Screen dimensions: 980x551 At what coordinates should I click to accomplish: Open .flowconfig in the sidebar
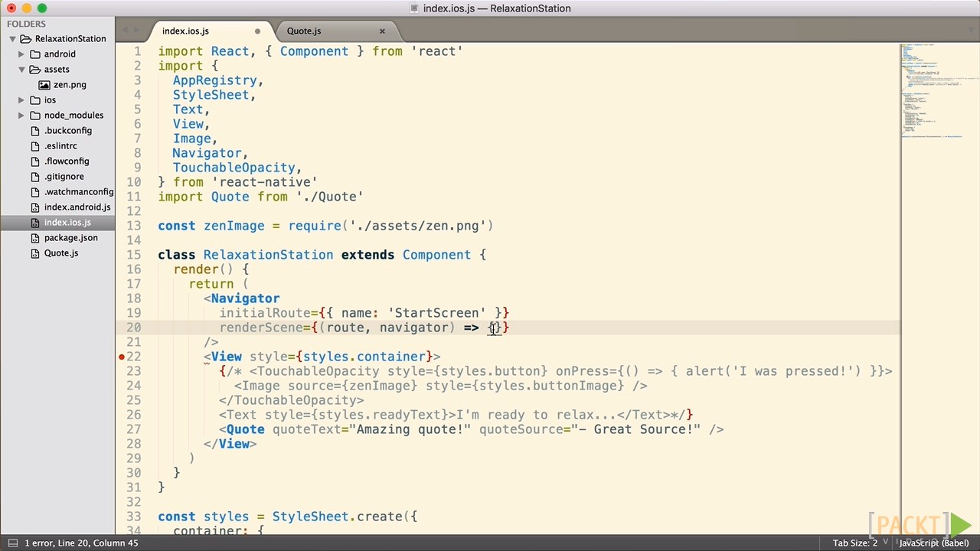(67, 161)
